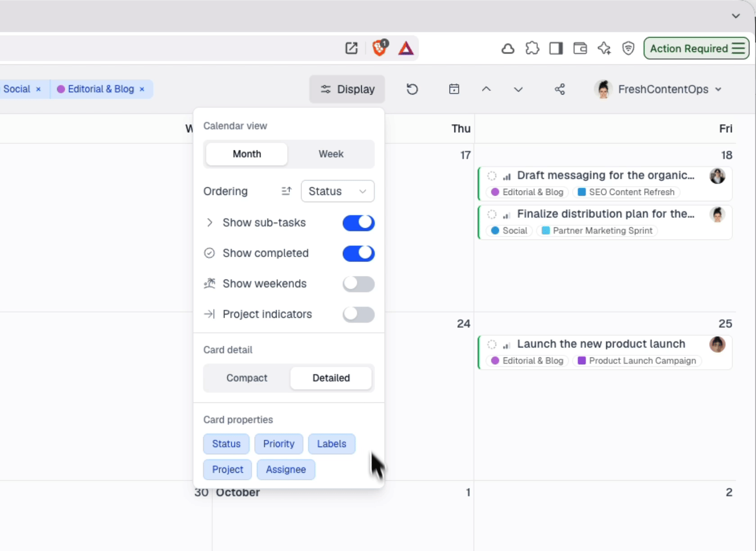Jump to today with calendar icon
The height and width of the screenshot is (551, 756).
coord(454,89)
